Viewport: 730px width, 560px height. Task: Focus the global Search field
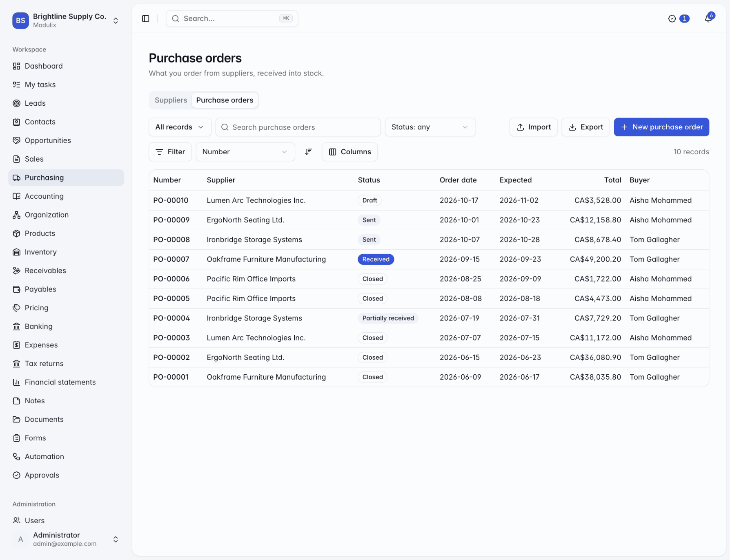tap(232, 19)
